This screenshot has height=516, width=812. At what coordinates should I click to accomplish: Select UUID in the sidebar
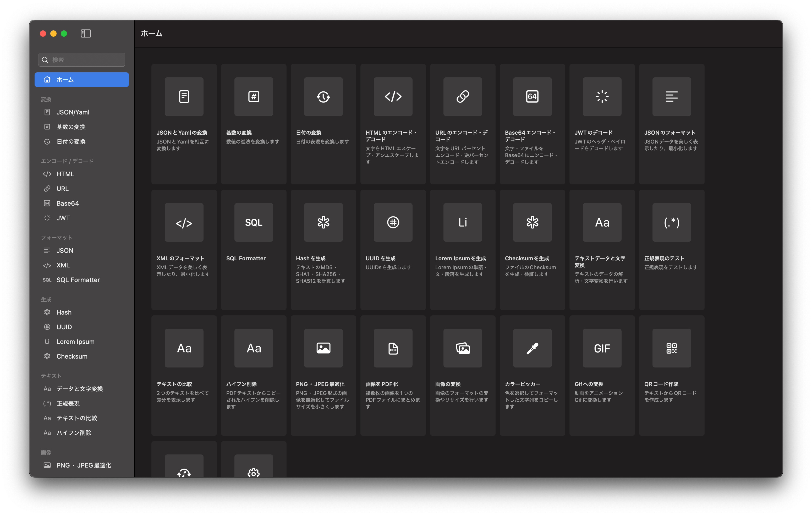coord(82,327)
